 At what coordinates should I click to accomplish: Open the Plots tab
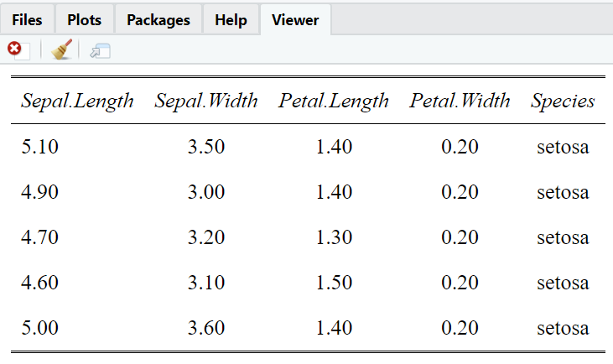pyautogui.click(x=84, y=19)
